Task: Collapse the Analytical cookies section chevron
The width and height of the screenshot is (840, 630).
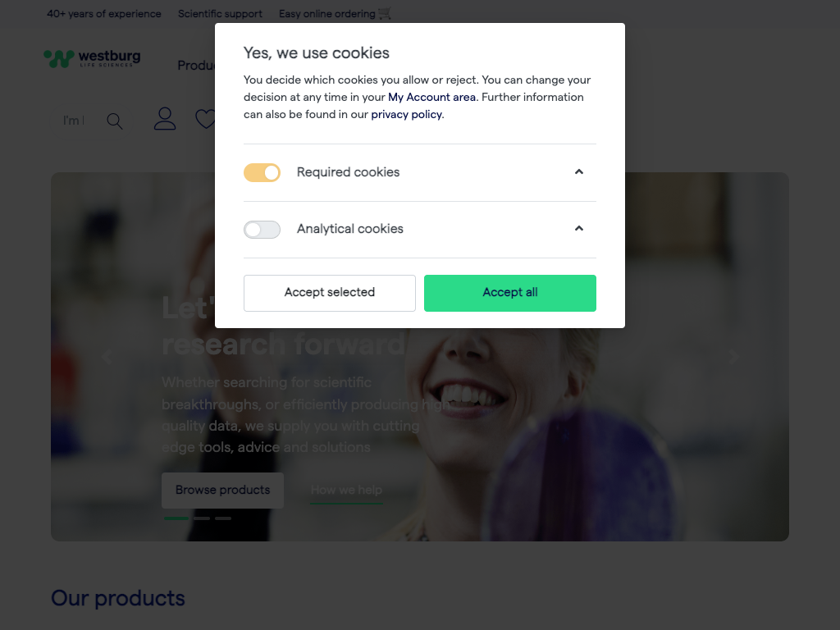Action: pyautogui.click(x=579, y=229)
